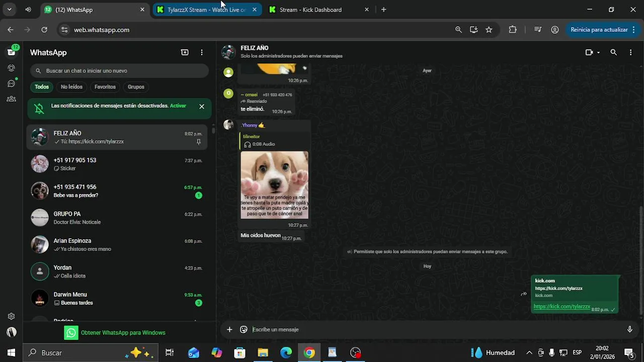View site information icon in address bar
This screenshot has width=644, height=362.
tap(64, 30)
